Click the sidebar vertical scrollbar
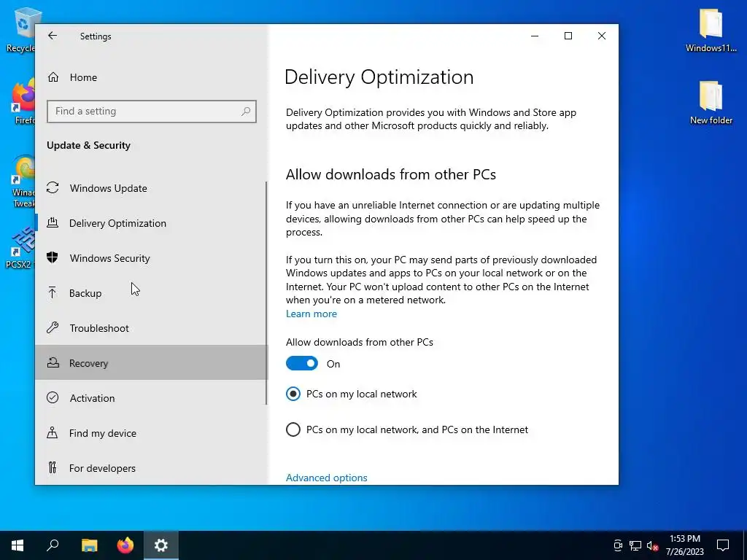Image resolution: width=747 pixels, height=560 pixels. [x=266, y=293]
